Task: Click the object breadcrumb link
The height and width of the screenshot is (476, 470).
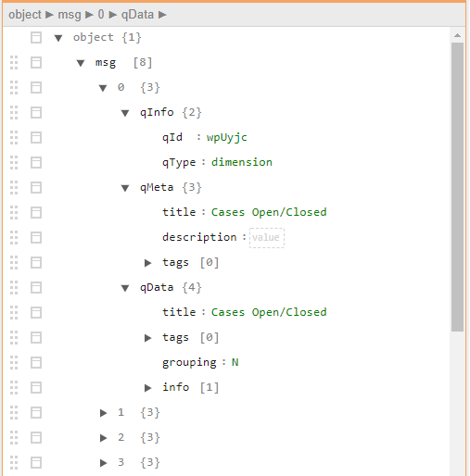Action: [x=25, y=15]
